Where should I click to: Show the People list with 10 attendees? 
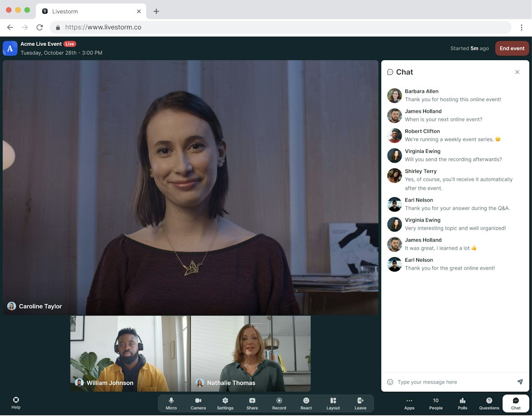coord(435,404)
